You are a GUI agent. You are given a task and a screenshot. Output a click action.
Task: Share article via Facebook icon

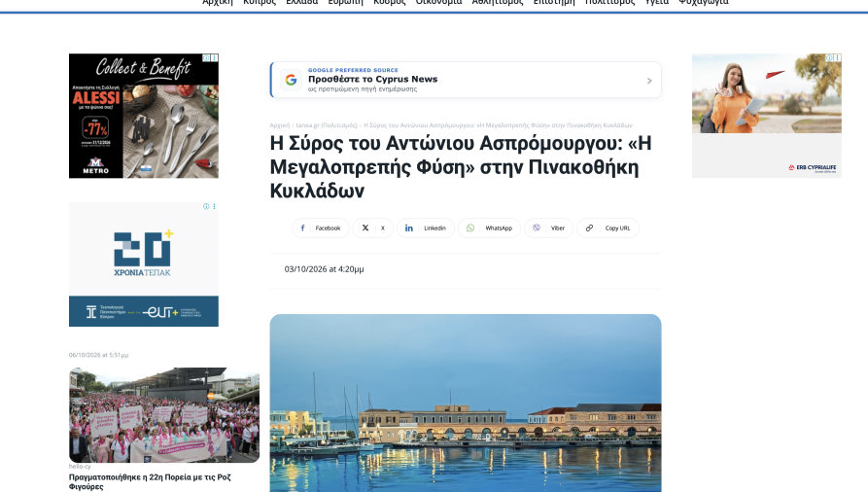[303, 228]
